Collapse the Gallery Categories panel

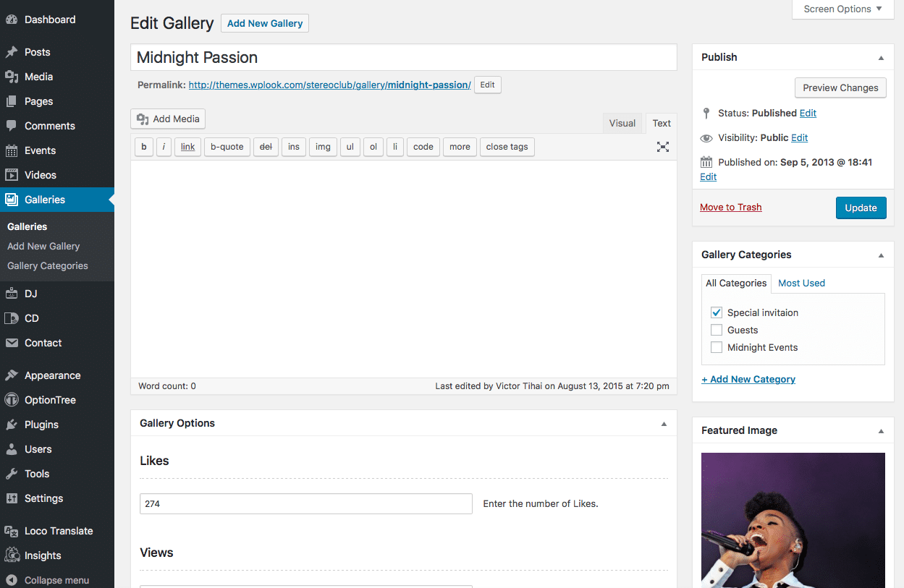(881, 255)
